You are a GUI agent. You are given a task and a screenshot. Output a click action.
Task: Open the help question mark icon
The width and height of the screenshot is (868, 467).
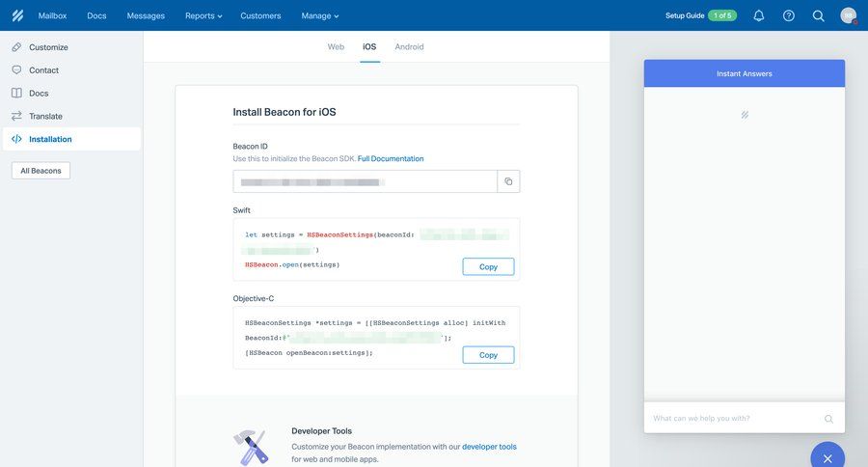click(789, 15)
